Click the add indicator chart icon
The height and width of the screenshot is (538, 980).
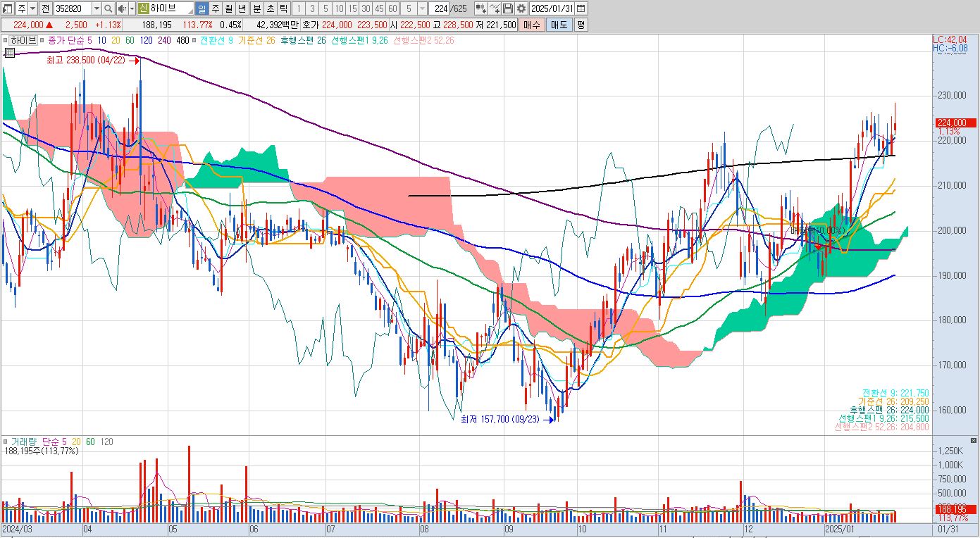(481, 8)
